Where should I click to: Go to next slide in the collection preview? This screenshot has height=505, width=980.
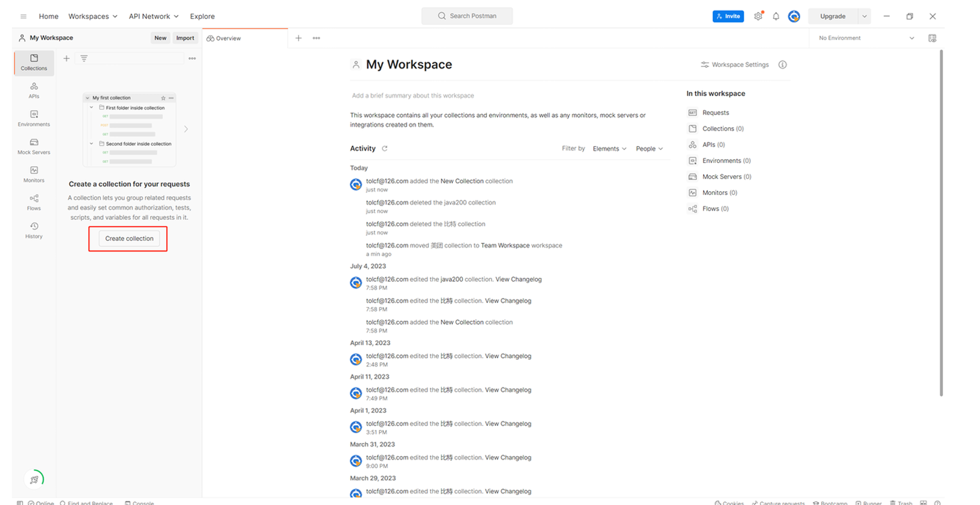186,129
